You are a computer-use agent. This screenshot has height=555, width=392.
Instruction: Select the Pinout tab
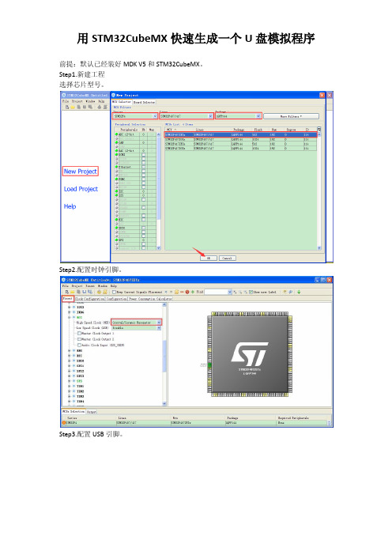click(68, 299)
